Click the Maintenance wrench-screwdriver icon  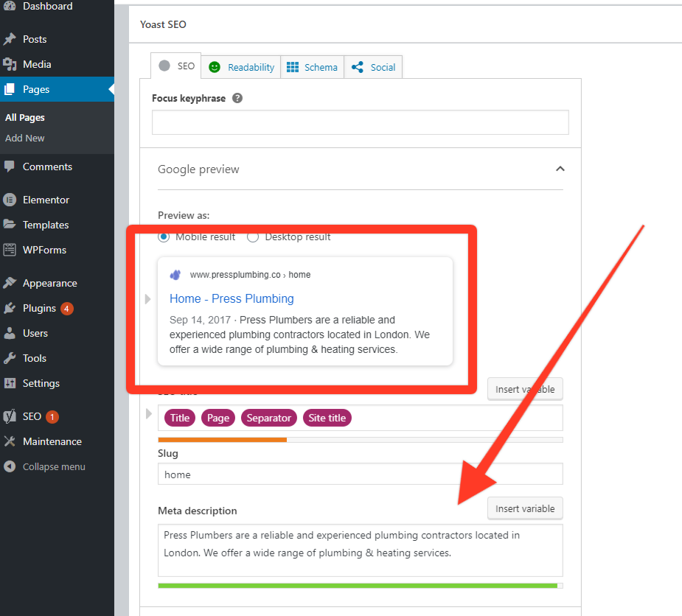(x=10, y=441)
